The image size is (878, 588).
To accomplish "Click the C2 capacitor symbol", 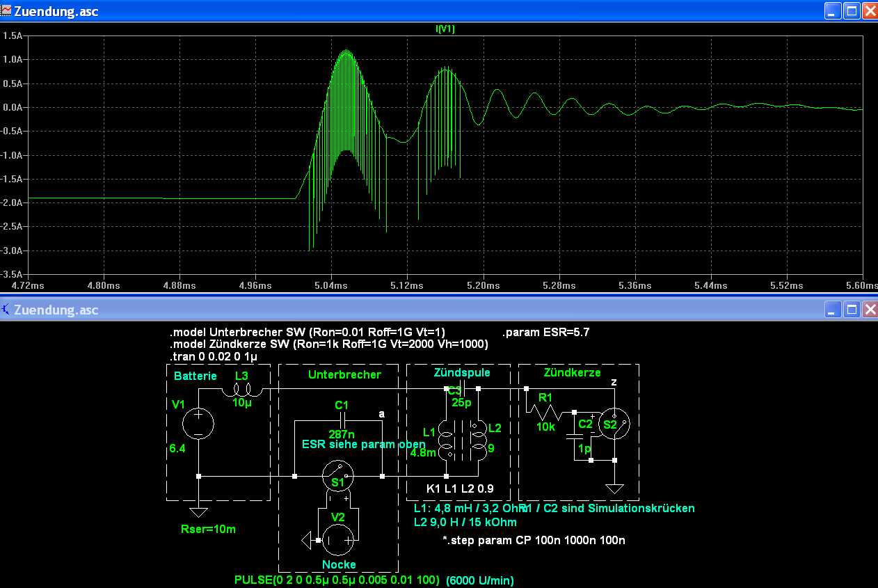I will click(574, 436).
